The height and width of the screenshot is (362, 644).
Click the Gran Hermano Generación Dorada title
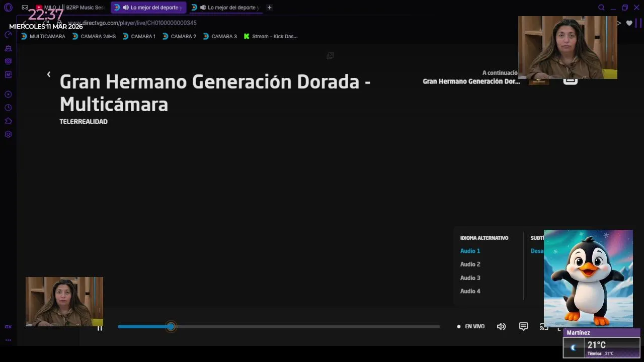point(215,93)
